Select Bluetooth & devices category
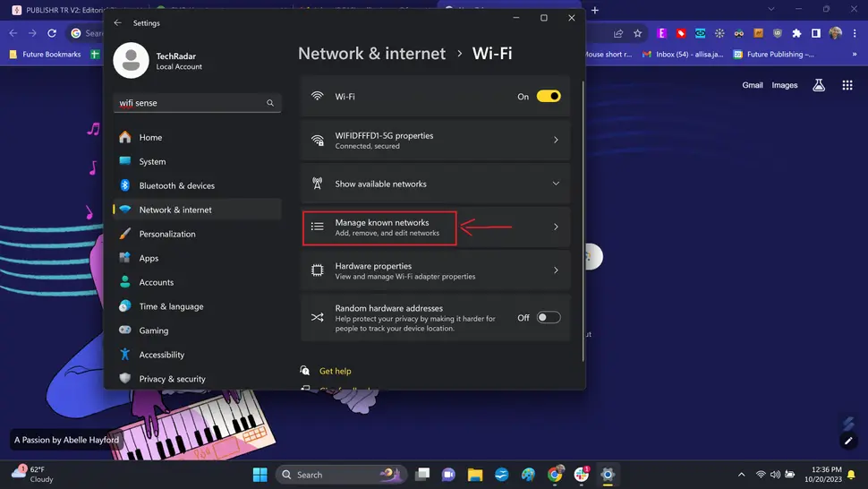 (197, 185)
